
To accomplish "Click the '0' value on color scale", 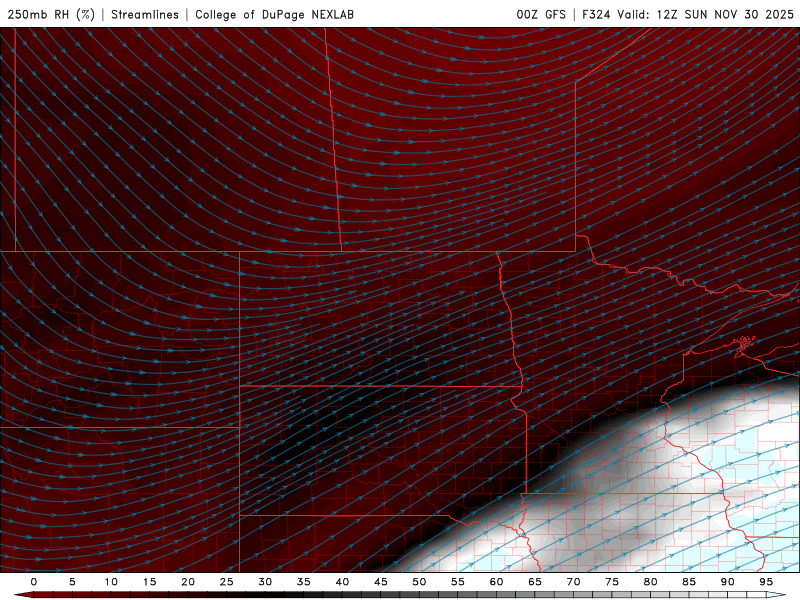I will pos(34,582).
